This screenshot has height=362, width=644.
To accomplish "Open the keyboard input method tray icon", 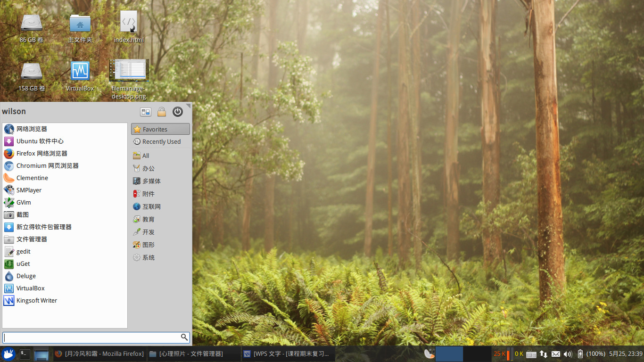I will click(531, 354).
